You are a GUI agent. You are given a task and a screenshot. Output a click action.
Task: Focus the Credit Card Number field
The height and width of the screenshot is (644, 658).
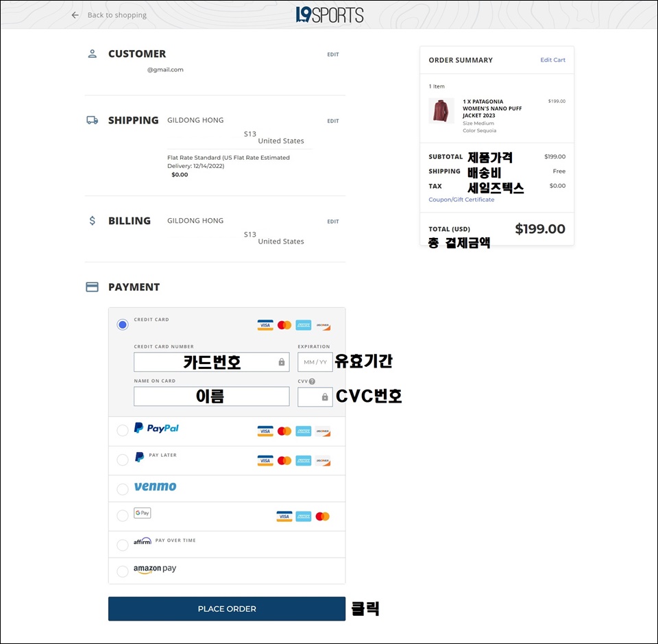(x=212, y=362)
